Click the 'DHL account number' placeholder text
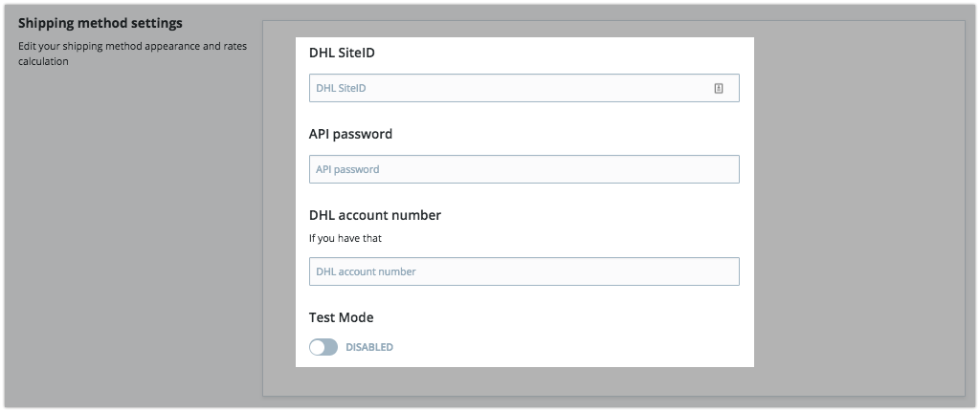 (366, 271)
